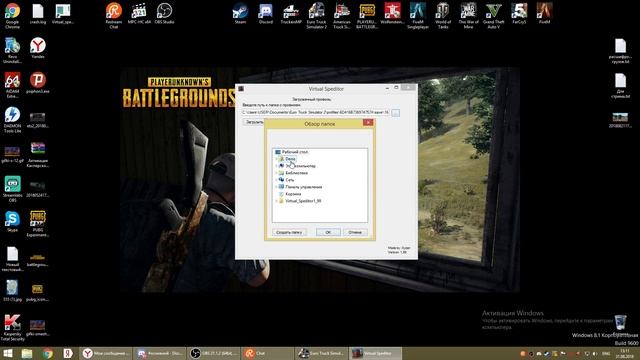Image resolution: width=640 pixels, height=360 pixels.
Task: Open Chrome from the taskbar
Action: (47, 353)
